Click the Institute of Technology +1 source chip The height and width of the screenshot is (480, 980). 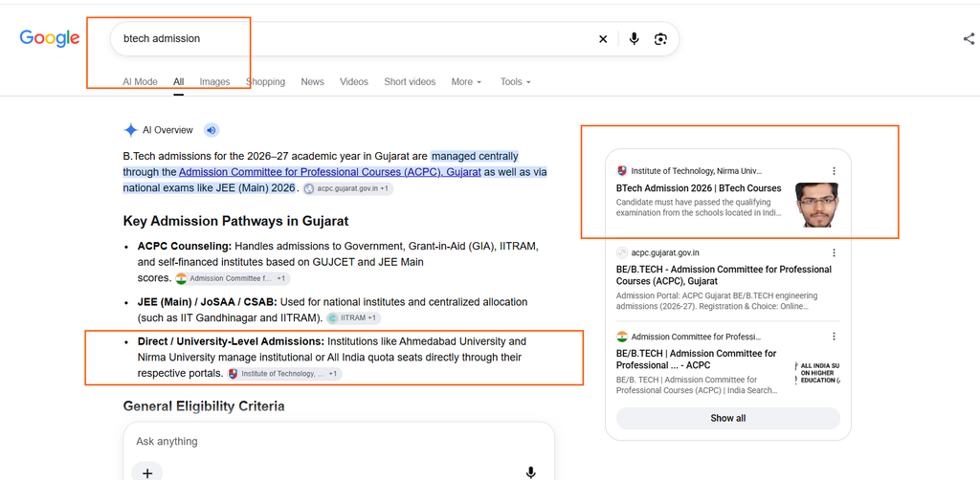coord(284,374)
